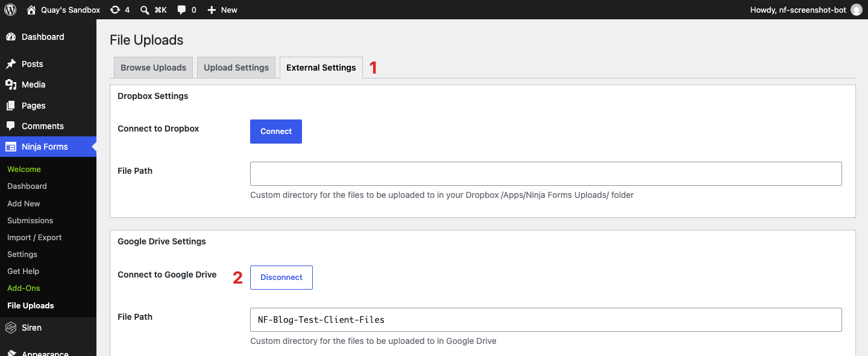
Task: Open the WordPress logo menu
Action: coord(10,10)
